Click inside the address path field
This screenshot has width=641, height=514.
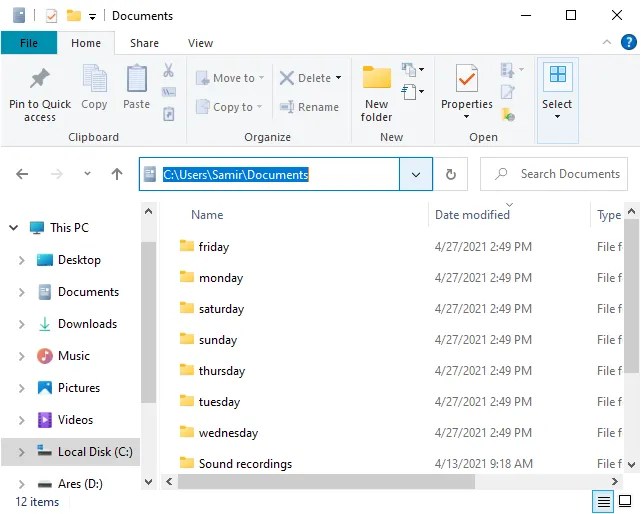[269, 174]
